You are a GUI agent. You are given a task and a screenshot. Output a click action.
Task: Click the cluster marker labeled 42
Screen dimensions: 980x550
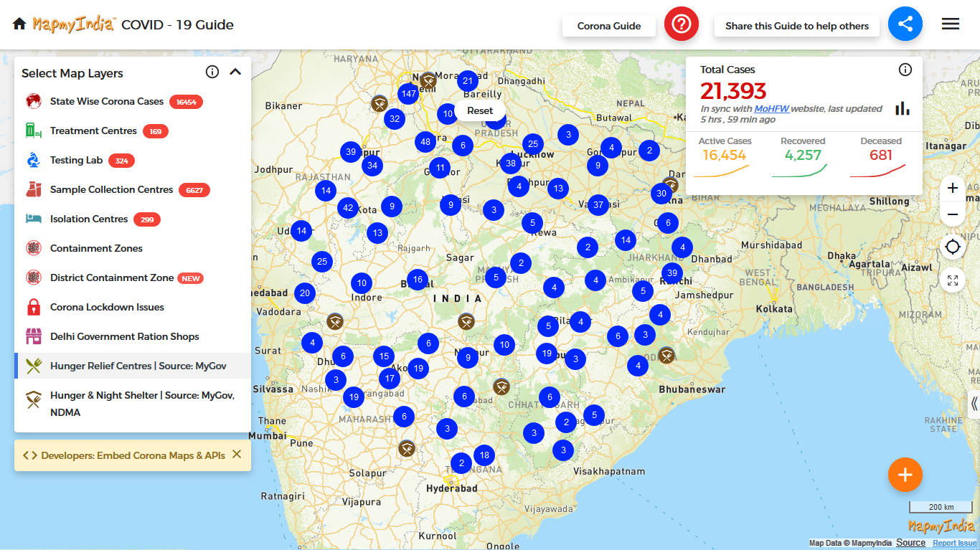point(348,208)
